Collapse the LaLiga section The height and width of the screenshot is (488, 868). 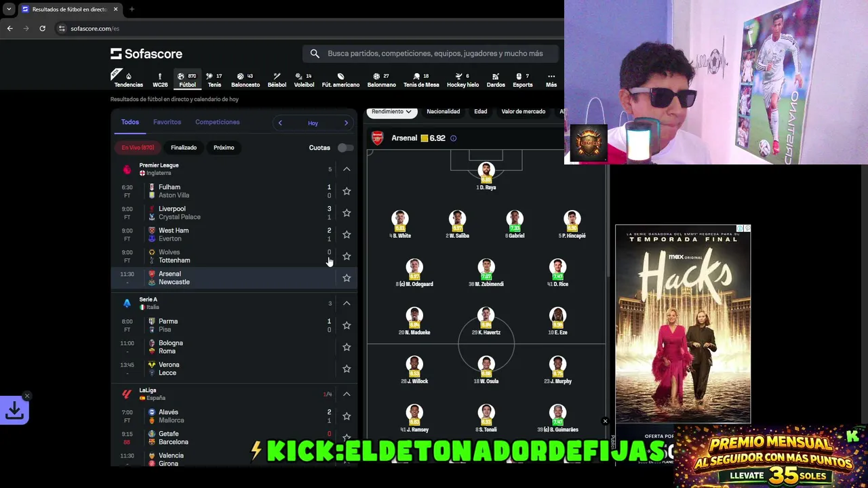[x=347, y=394]
